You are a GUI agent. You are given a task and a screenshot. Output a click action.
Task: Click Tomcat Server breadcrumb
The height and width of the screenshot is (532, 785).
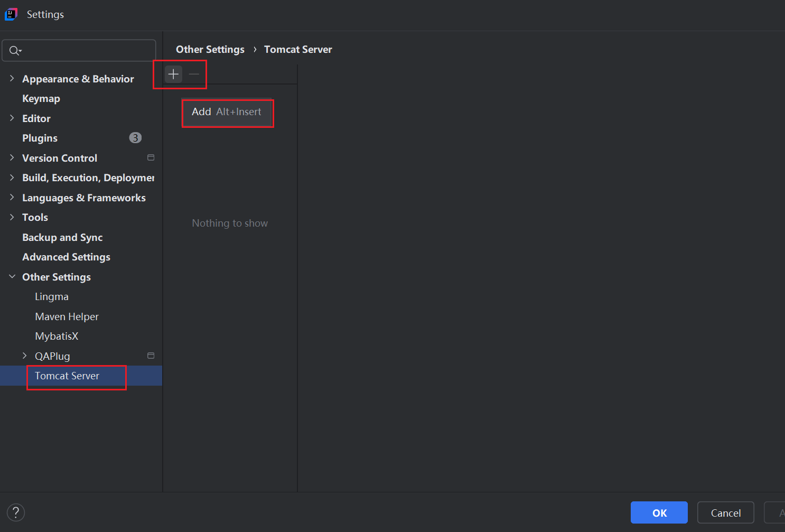coord(298,49)
